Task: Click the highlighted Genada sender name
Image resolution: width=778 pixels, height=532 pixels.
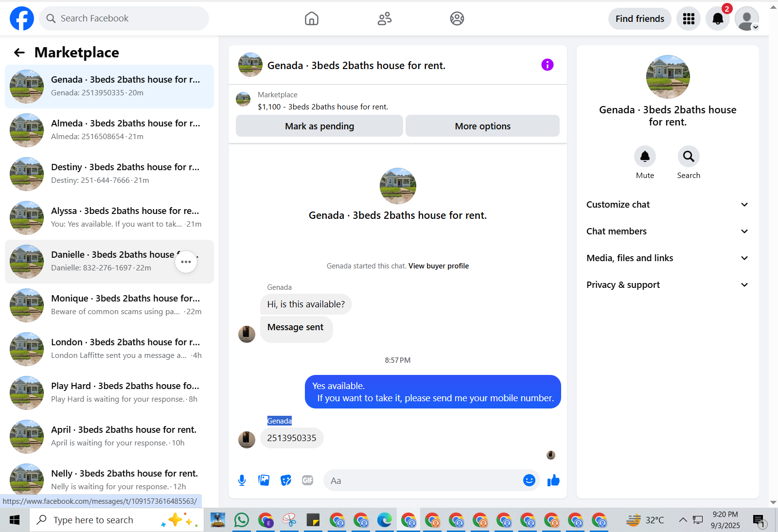Action: pyautogui.click(x=280, y=421)
